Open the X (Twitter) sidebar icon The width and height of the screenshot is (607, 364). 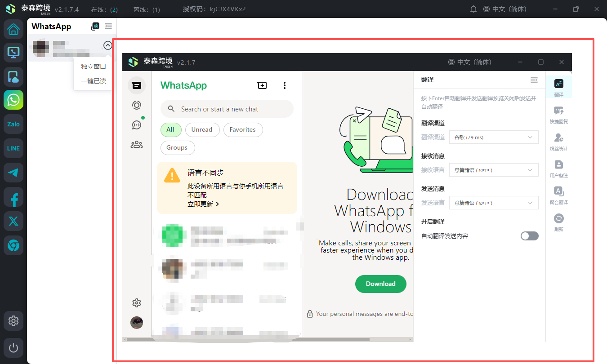(13, 221)
